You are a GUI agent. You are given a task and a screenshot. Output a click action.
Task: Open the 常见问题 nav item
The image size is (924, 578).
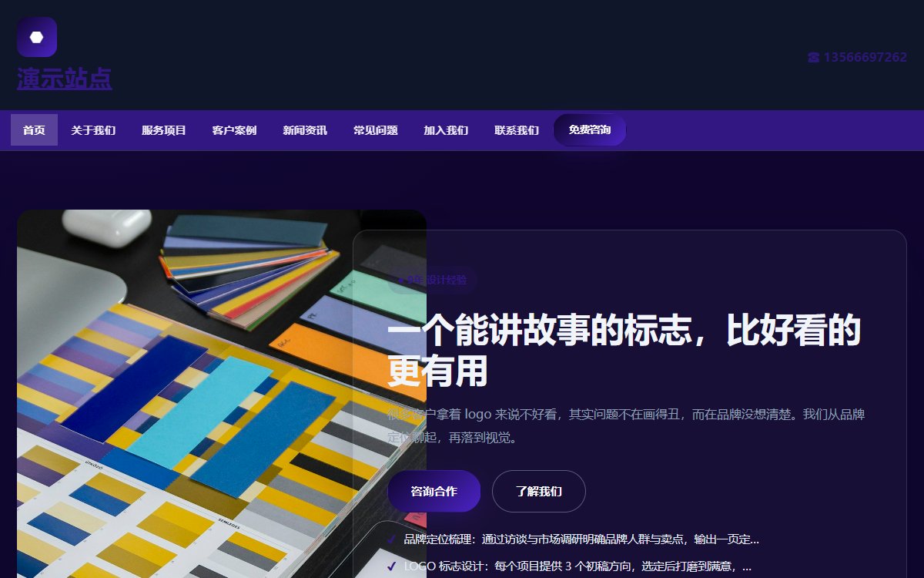pyautogui.click(x=376, y=130)
